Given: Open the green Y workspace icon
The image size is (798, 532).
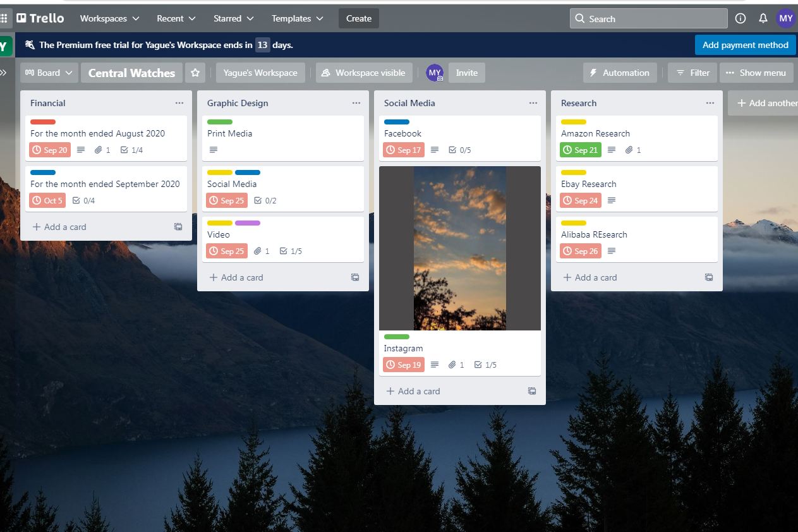Looking at the screenshot, I should (x=5, y=45).
